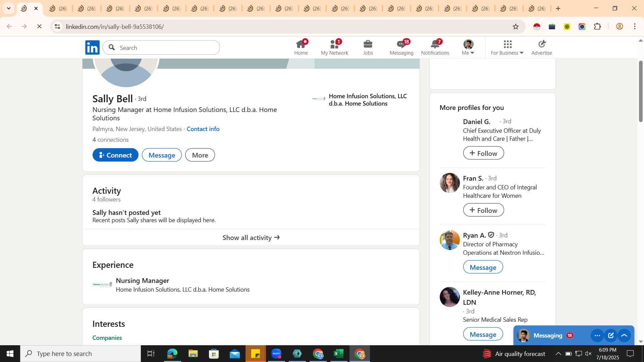Image resolution: width=644 pixels, height=362 pixels.
Task: Open Chrome extensions puzzle icon
Action: tap(597, 26)
